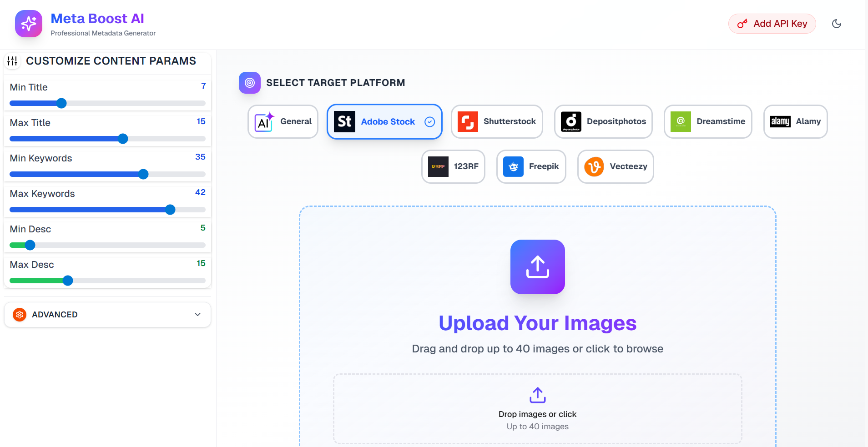Select the Shutterstock platform

click(x=497, y=121)
